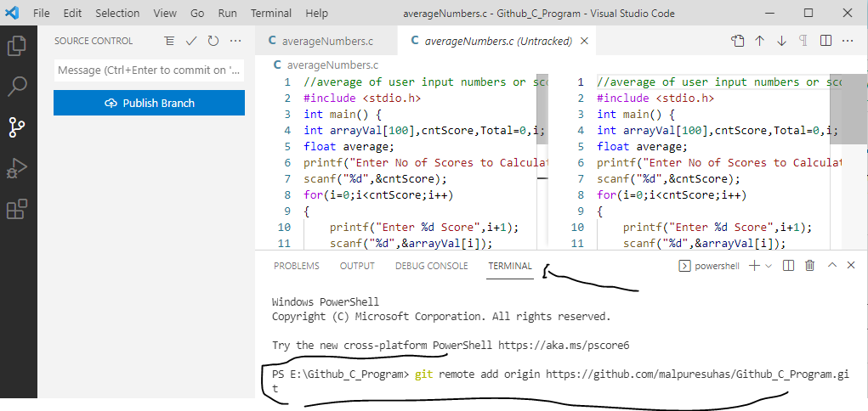The height and width of the screenshot is (411, 868).
Task: Switch to the first averageNumbers.c tab
Action: click(x=326, y=41)
